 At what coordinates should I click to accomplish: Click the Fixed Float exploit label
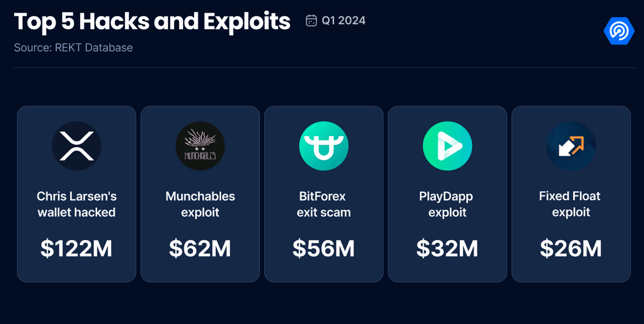click(571, 204)
